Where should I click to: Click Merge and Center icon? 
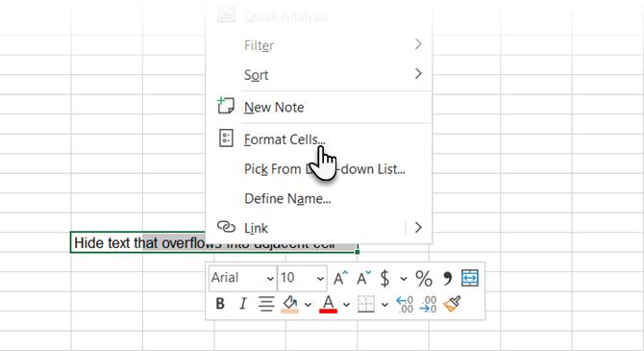[x=470, y=278]
